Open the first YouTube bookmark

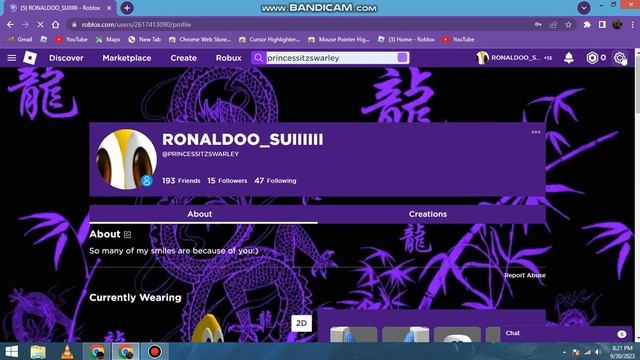tap(72, 39)
